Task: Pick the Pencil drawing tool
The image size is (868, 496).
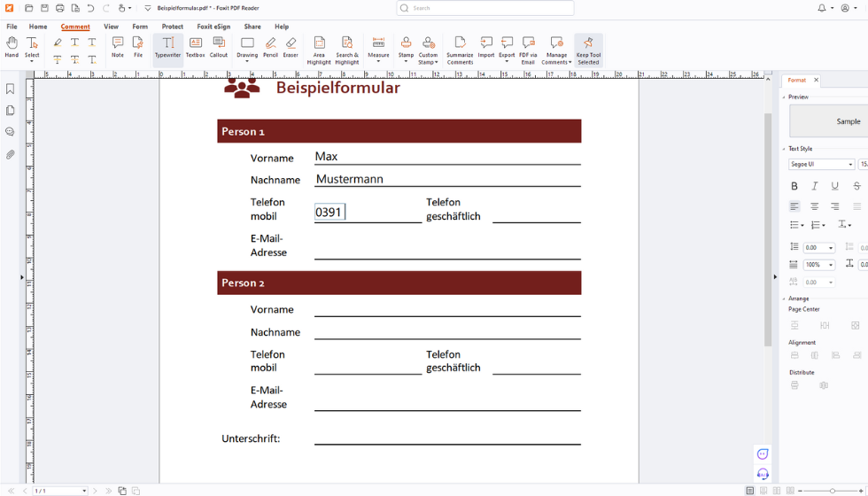Action: pyautogui.click(x=270, y=47)
